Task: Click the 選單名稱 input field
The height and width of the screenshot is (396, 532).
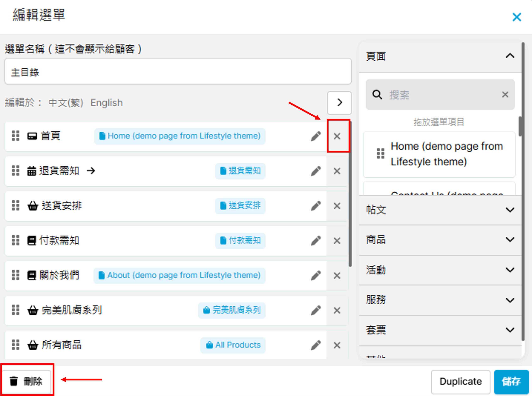Action: pos(177,72)
